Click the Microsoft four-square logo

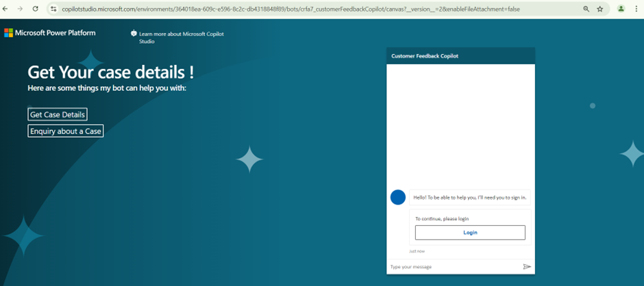point(8,33)
